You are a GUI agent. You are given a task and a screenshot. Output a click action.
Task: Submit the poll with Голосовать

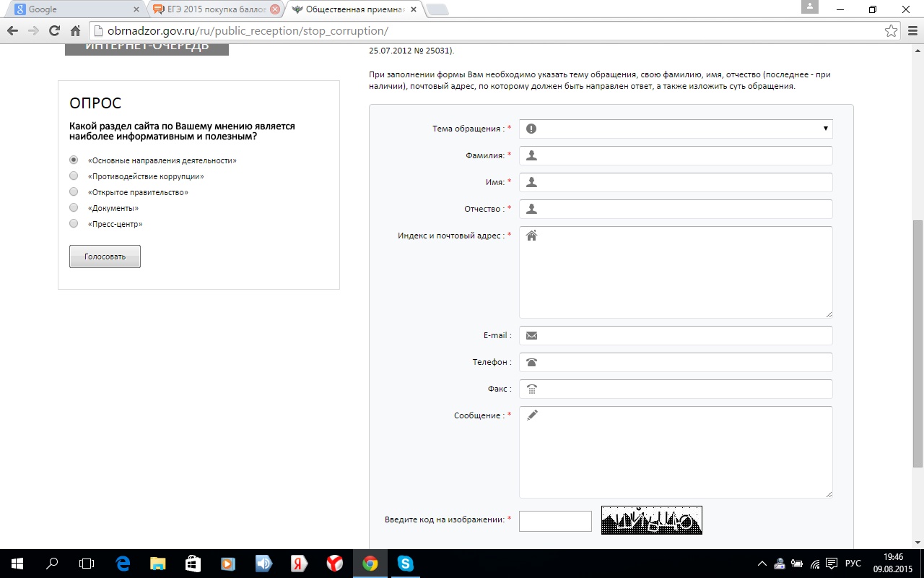point(105,256)
